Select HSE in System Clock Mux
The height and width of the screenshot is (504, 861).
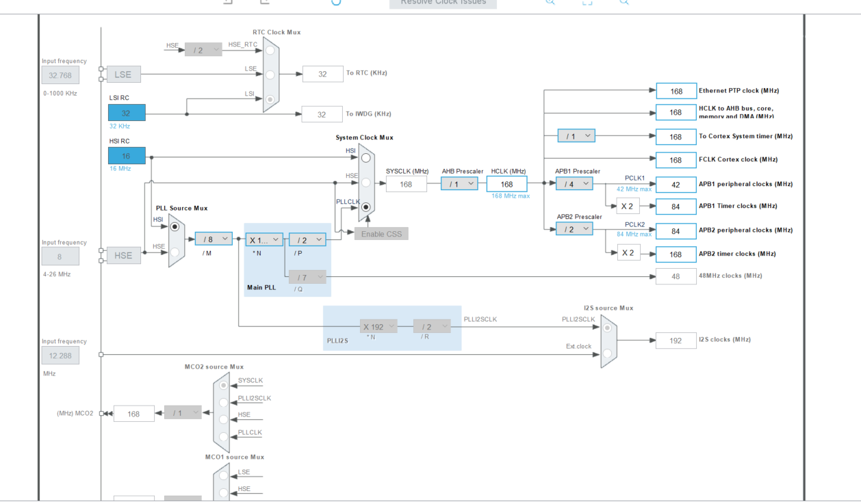(x=366, y=183)
